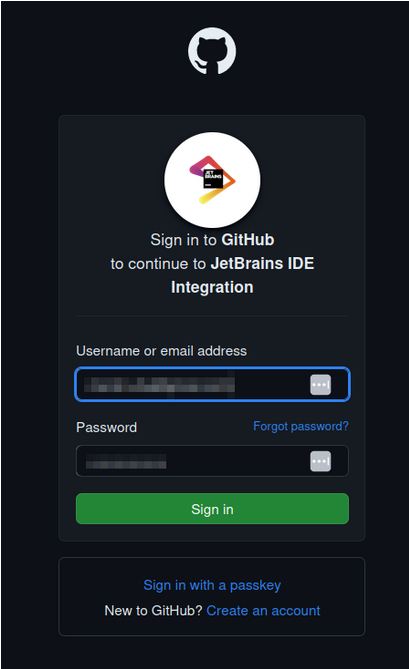The width and height of the screenshot is (409, 669).
Task: Click the blurred password characters
Action: point(126,461)
